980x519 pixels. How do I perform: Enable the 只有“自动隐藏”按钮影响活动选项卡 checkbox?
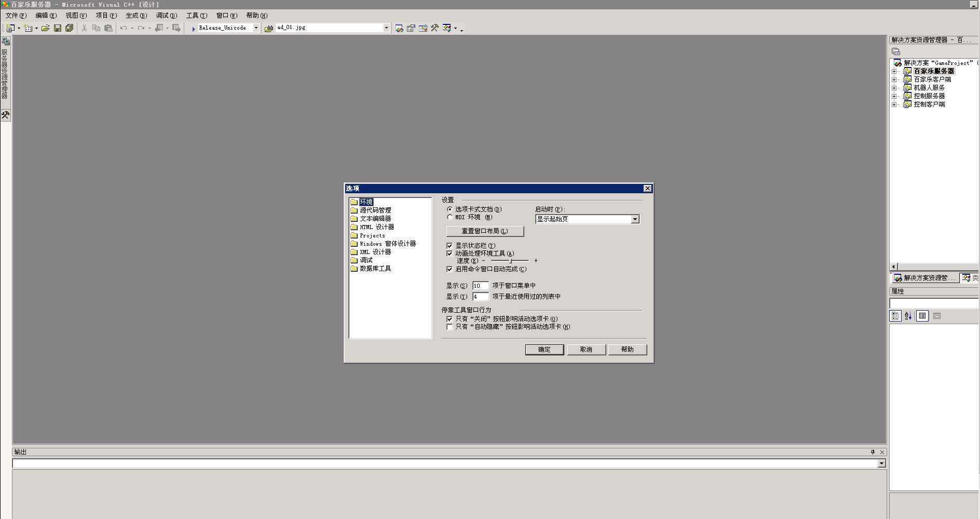(450, 327)
